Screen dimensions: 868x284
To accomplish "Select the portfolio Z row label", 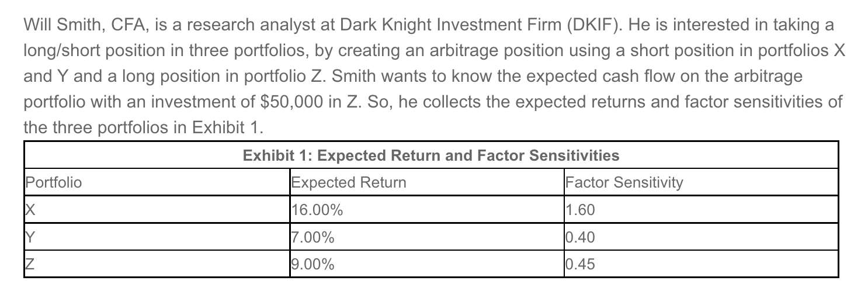I will click(x=29, y=264).
